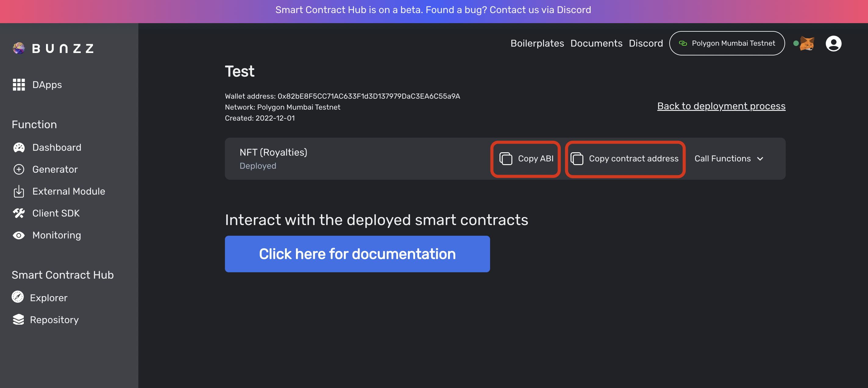Follow the Back to deployment process link
The height and width of the screenshot is (388, 868).
[721, 106]
